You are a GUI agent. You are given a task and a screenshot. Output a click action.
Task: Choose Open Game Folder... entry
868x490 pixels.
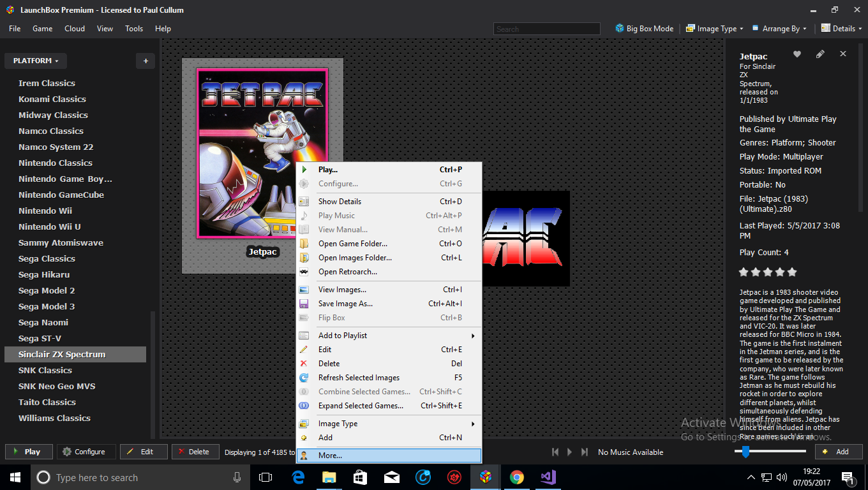point(389,244)
